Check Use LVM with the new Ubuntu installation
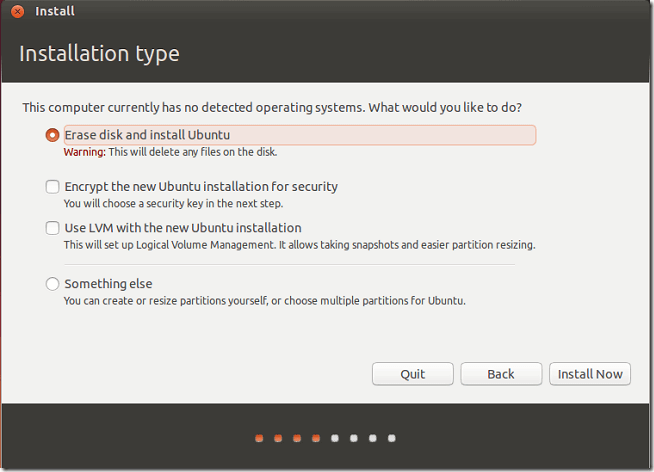The height and width of the screenshot is (472, 654). point(52,228)
